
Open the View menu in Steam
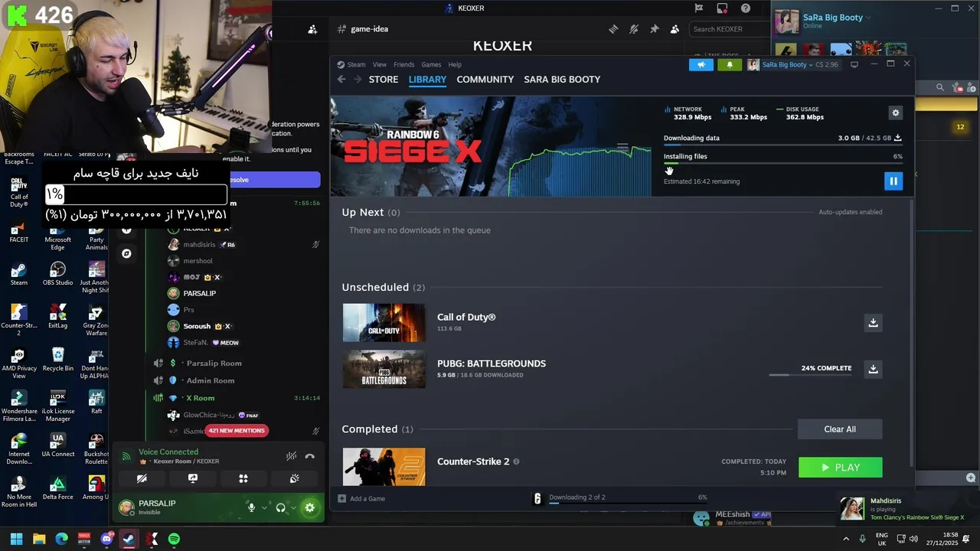click(380, 65)
